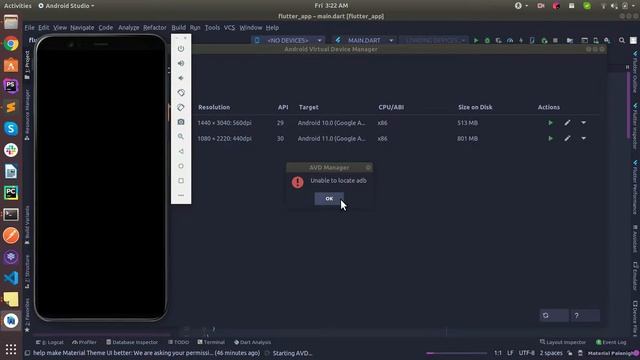Viewport: 640px width, 360px height.
Task: Click the 2 spaces indent status
Action: pos(551,353)
